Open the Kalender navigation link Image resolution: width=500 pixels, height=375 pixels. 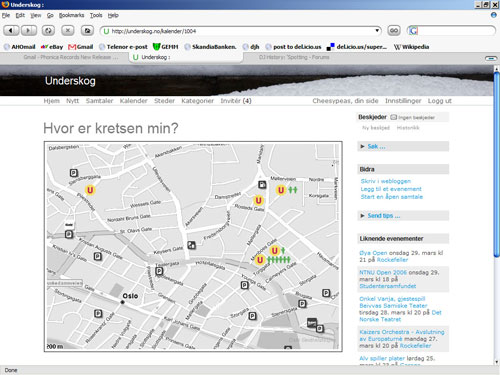(133, 101)
